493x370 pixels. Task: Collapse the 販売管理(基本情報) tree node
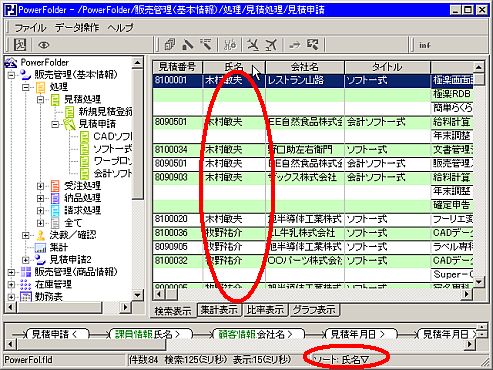11,75
